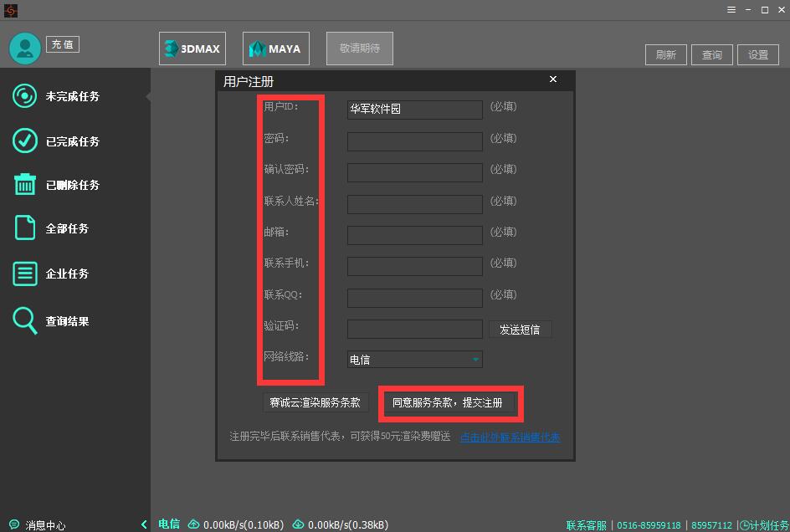Click the contact sales representative link

pos(510,437)
